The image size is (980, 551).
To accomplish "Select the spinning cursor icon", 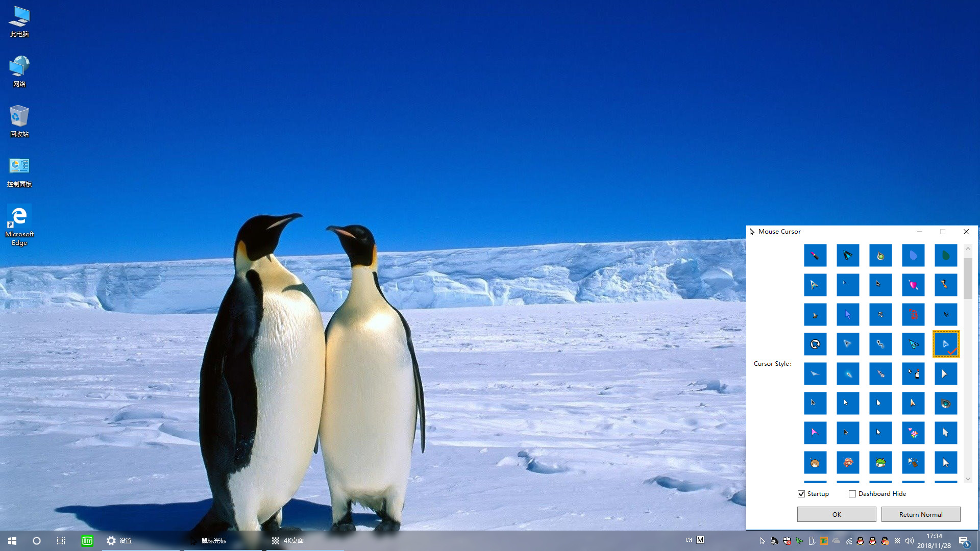I will pyautogui.click(x=815, y=344).
